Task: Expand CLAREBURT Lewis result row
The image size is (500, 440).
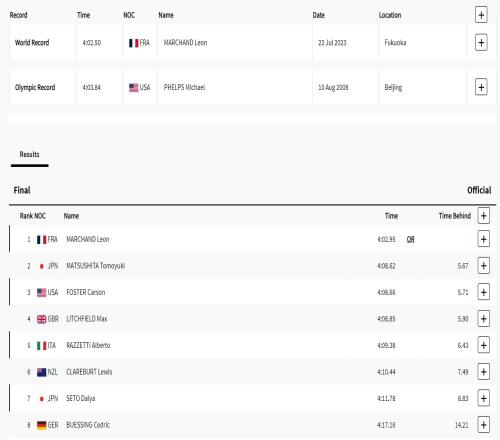Action: pyautogui.click(x=483, y=372)
